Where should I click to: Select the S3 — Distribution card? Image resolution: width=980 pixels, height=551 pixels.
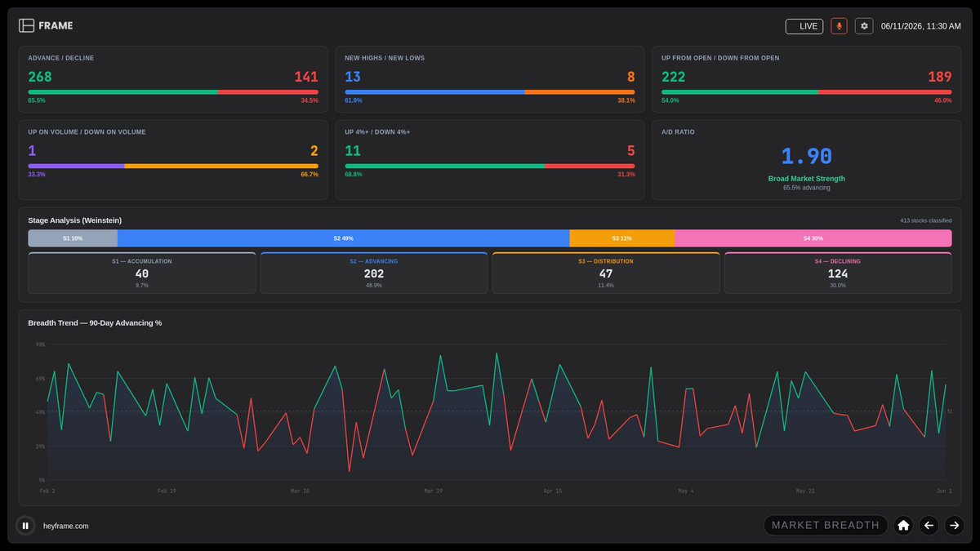(x=606, y=273)
